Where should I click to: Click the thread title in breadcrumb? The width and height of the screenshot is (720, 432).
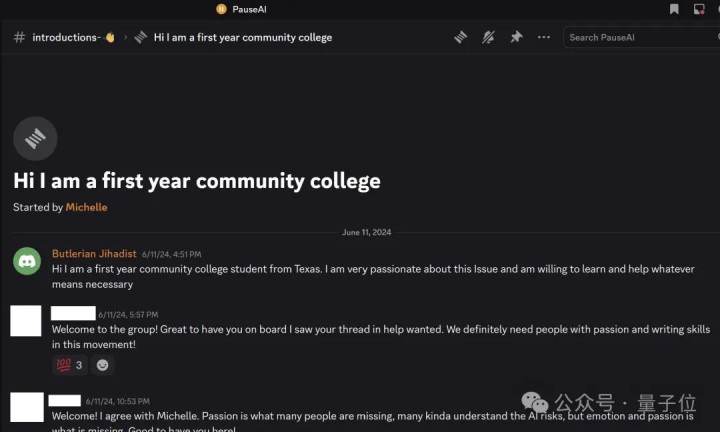click(x=242, y=37)
